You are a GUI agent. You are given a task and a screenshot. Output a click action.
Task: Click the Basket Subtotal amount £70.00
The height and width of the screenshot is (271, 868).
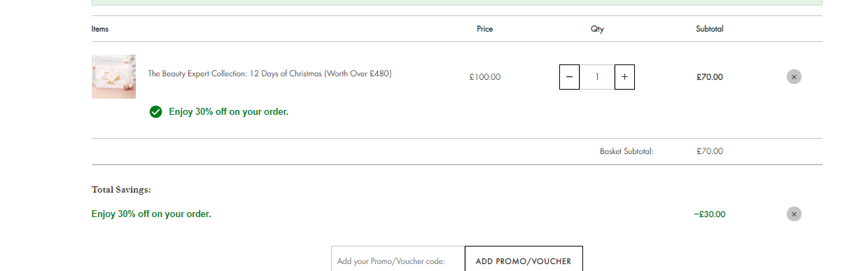[710, 151]
